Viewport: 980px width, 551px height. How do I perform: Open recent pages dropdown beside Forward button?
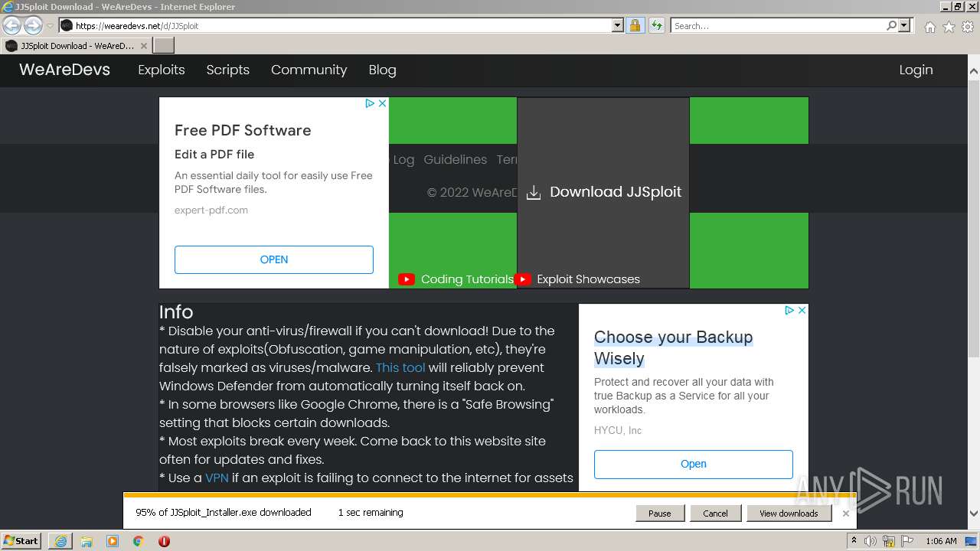click(50, 26)
